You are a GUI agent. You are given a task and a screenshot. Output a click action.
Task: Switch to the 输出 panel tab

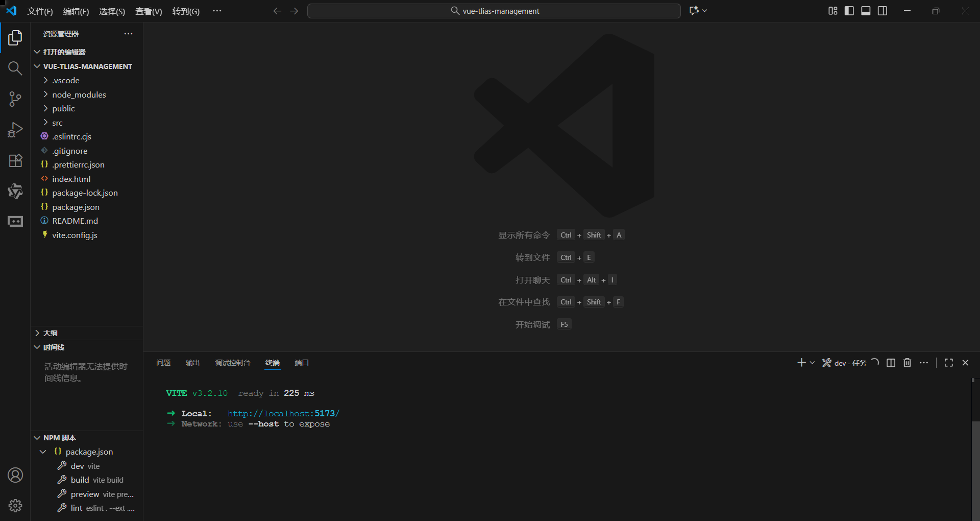(192, 363)
